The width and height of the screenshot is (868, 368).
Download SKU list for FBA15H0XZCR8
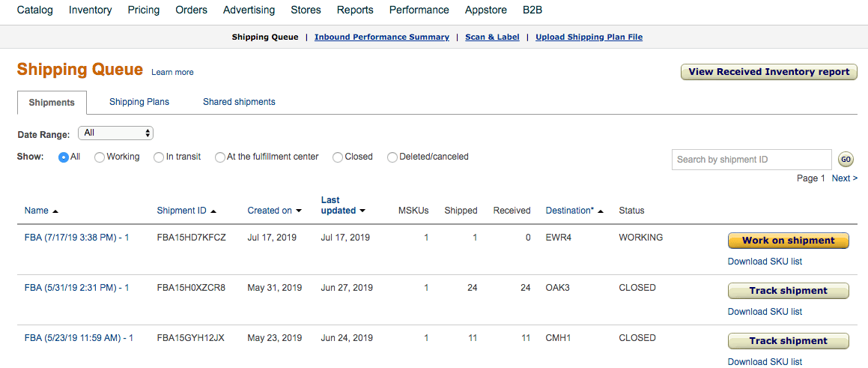[765, 312]
